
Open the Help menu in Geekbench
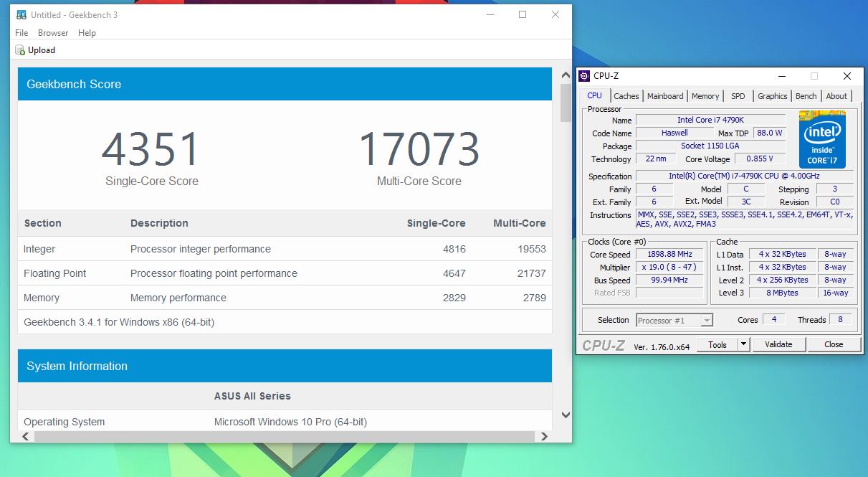point(87,33)
